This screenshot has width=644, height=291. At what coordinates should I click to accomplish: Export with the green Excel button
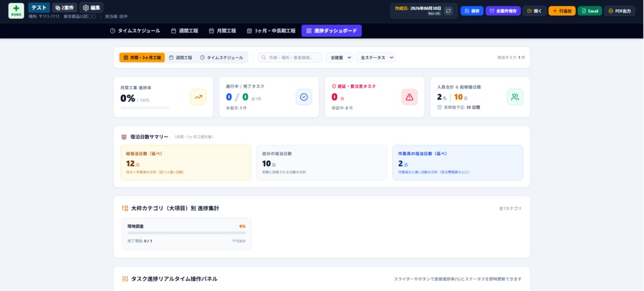[x=590, y=11]
